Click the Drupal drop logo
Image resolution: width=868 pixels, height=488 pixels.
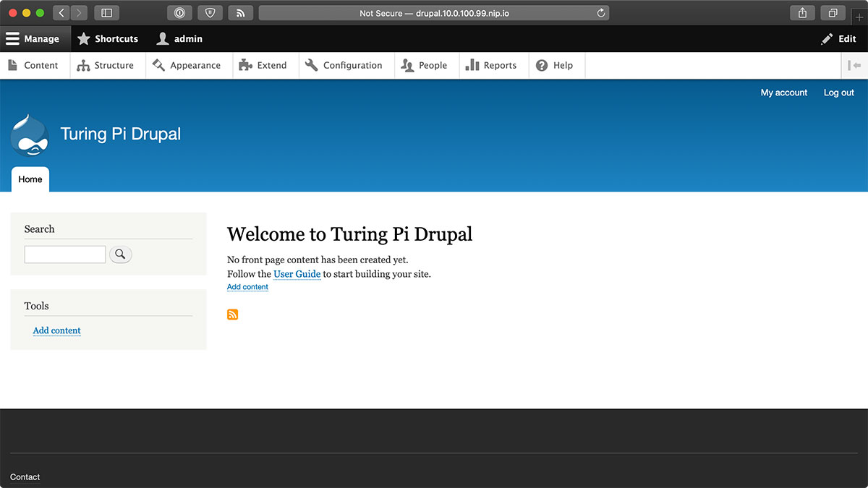click(x=30, y=134)
